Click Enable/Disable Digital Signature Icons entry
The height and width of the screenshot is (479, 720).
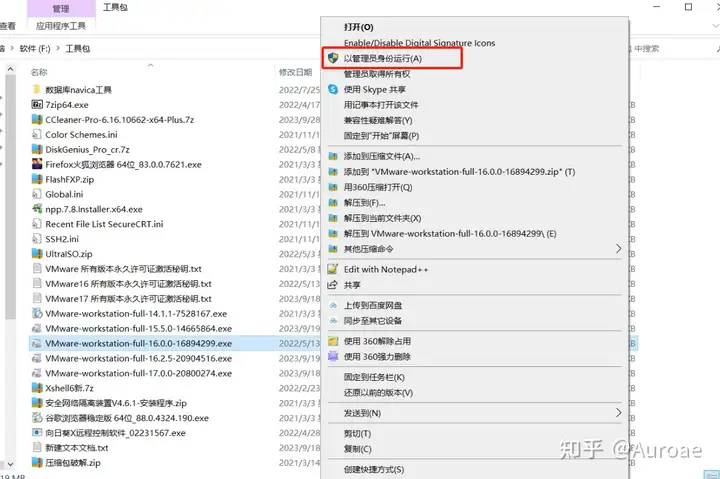tap(419, 43)
